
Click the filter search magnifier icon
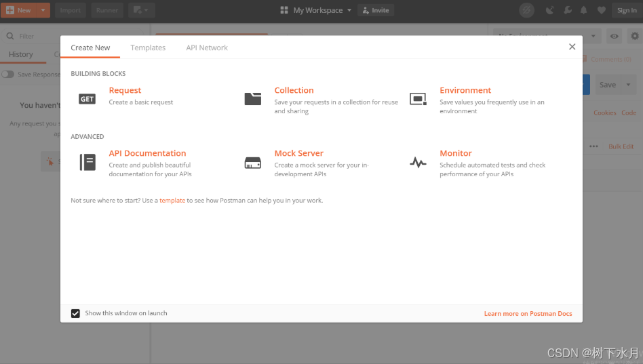tap(10, 36)
